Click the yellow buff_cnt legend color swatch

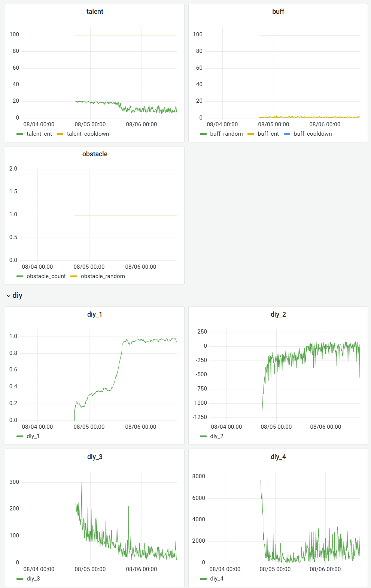251,134
